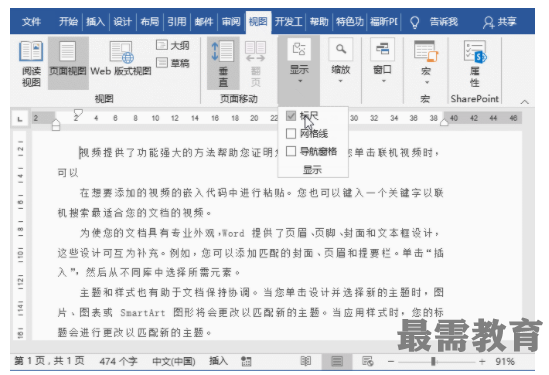Open the 宏 (Macros) dropdown
Image resolution: width=549 pixels, height=375 pixels.
tap(426, 63)
